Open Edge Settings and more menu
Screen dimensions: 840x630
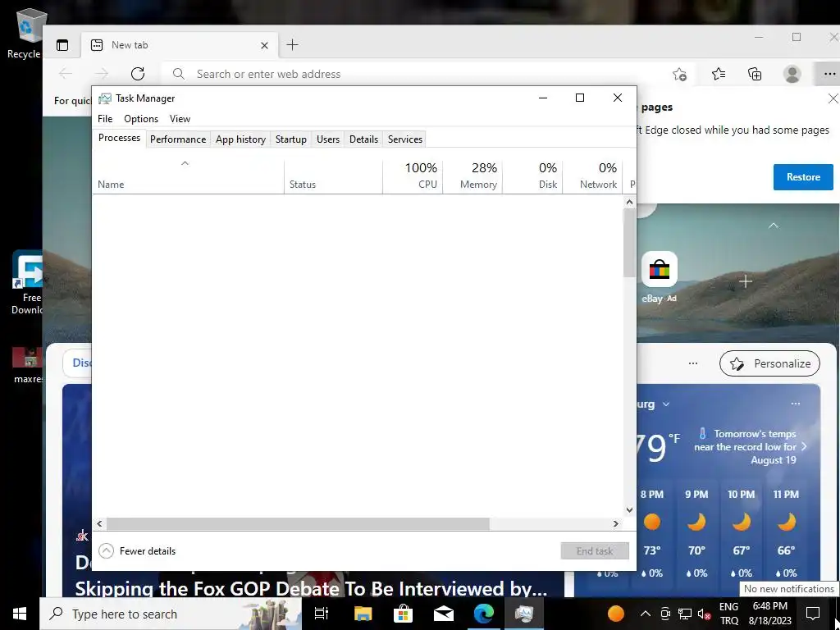pos(829,74)
